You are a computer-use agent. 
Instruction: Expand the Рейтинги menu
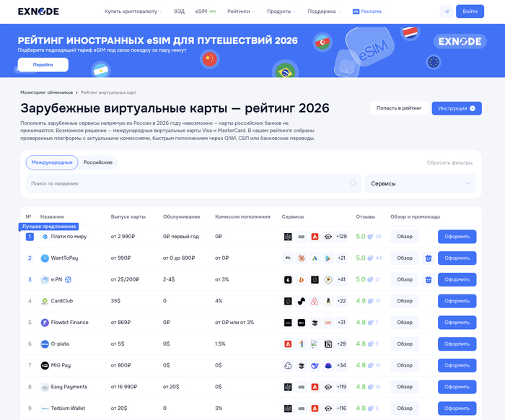tap(241, 12)
